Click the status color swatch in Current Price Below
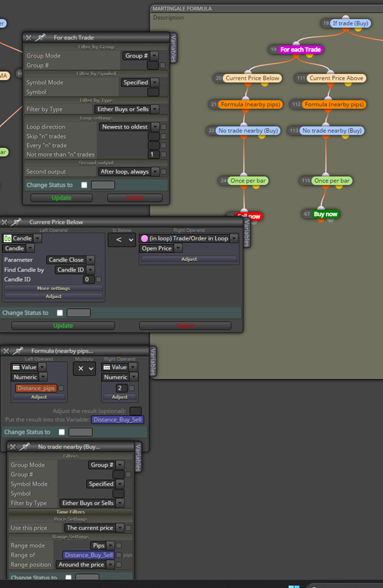The image size is (383, 588). coord(78,313)
